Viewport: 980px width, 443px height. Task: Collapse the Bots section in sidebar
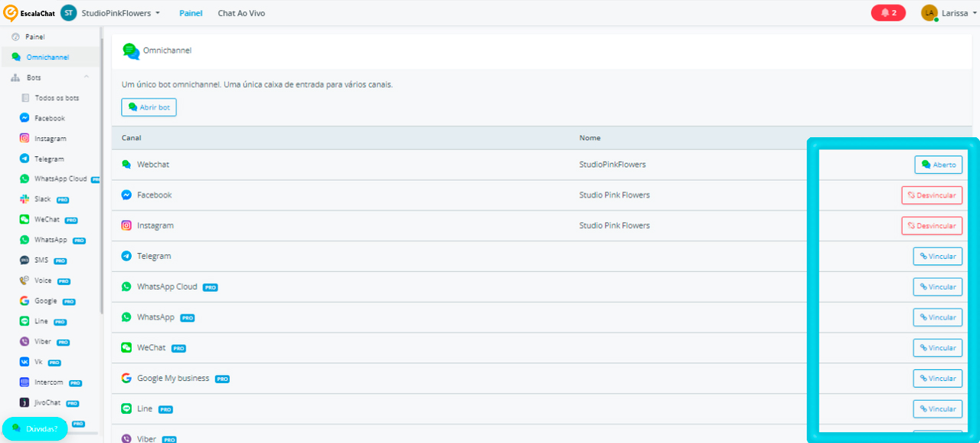point(87,77)
